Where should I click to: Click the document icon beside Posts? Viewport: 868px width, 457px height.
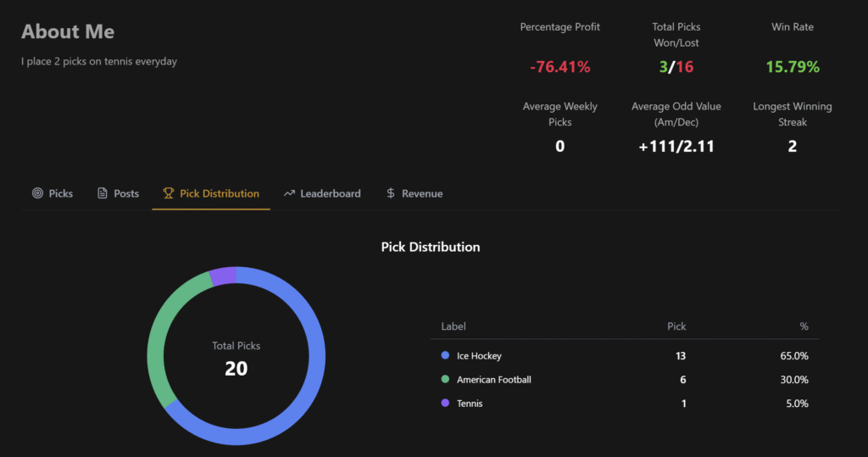(103, 193)
